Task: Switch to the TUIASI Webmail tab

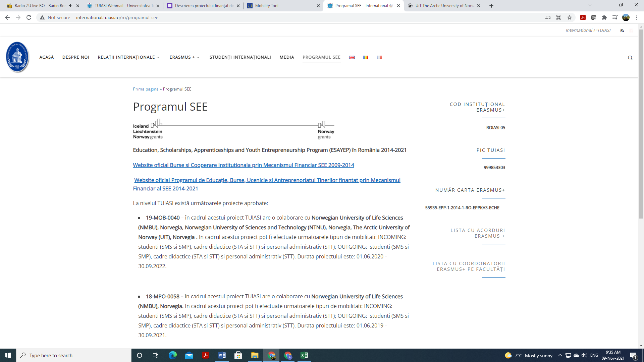Action: point(123,6)
